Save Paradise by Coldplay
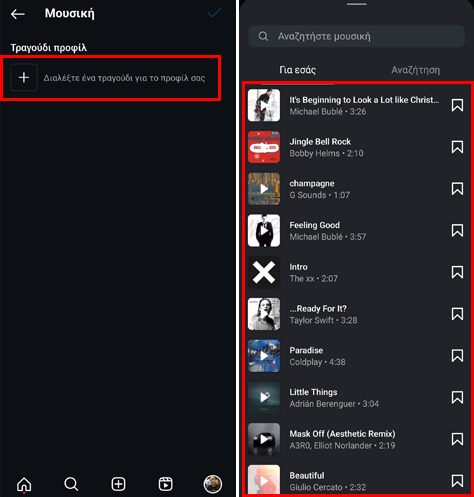The height and width of the screenshot is (497, 474). 457,356
